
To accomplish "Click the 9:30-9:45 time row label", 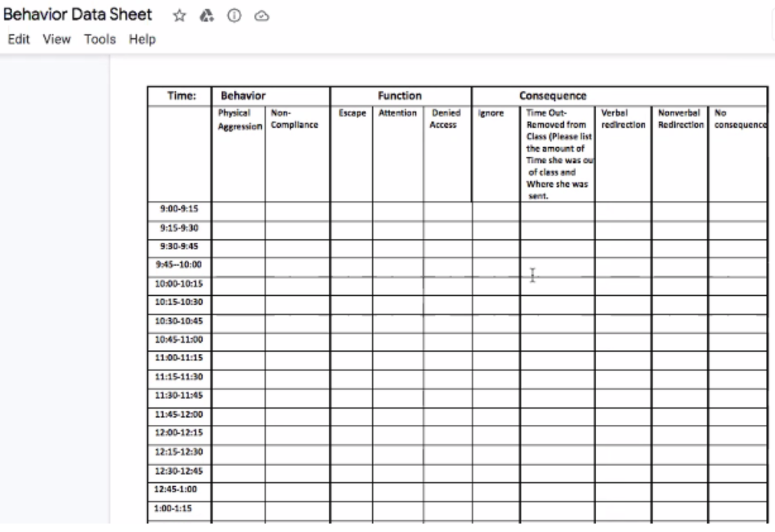I will click(180, 246).
